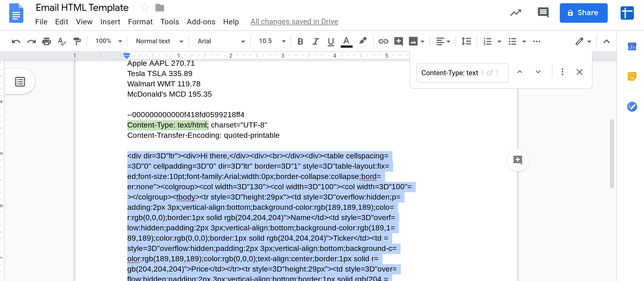The height and width of the screenshot is (281, 644).
Task: Open line spacing options
Action: [466, 41]
